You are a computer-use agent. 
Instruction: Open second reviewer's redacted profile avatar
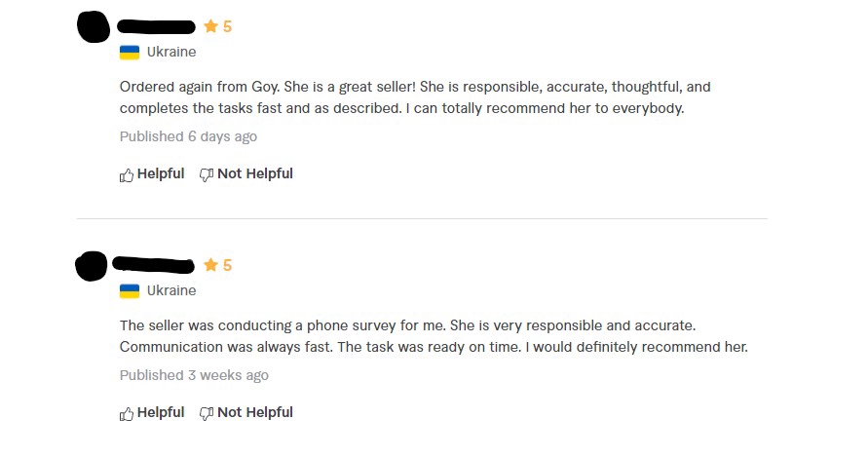[92, 266]
